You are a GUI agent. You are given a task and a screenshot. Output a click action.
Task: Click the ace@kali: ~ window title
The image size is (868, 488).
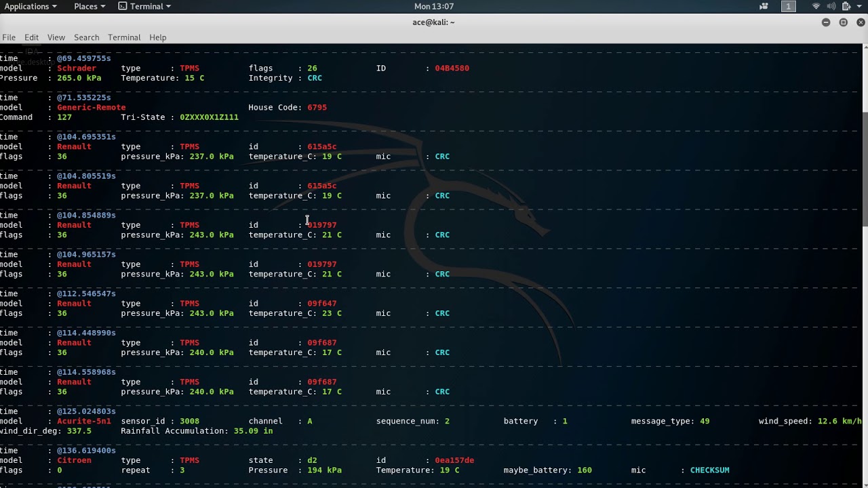pyautogui.click(x=434, y=22)
